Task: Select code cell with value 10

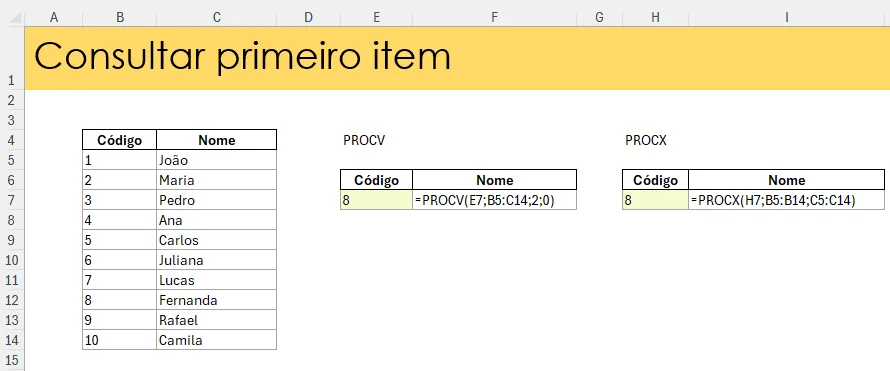Action: coord(120,340)
